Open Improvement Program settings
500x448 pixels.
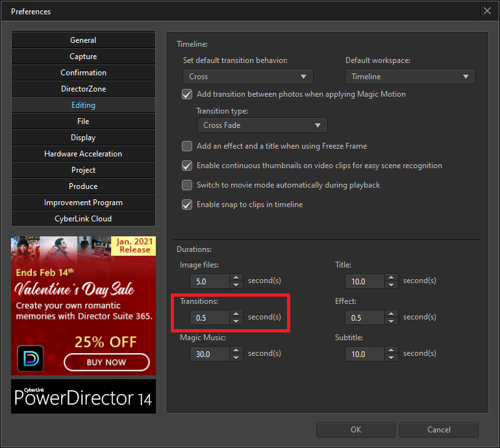83,203
